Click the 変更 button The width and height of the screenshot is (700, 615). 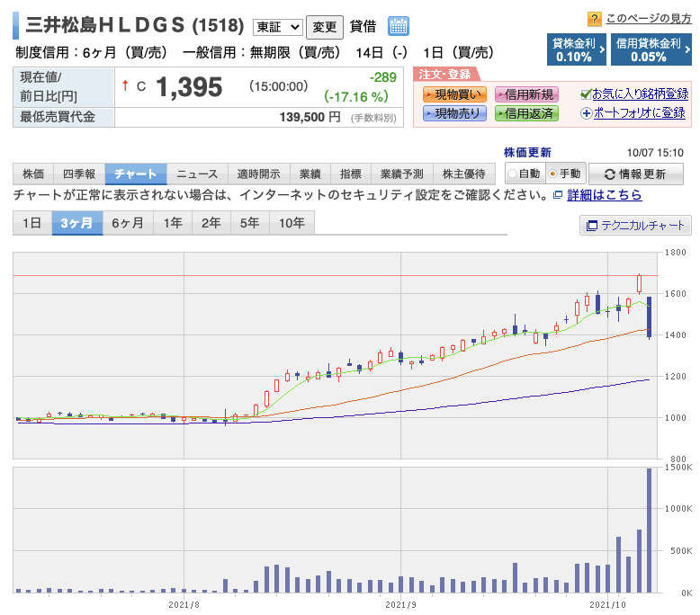click(325, 27)
